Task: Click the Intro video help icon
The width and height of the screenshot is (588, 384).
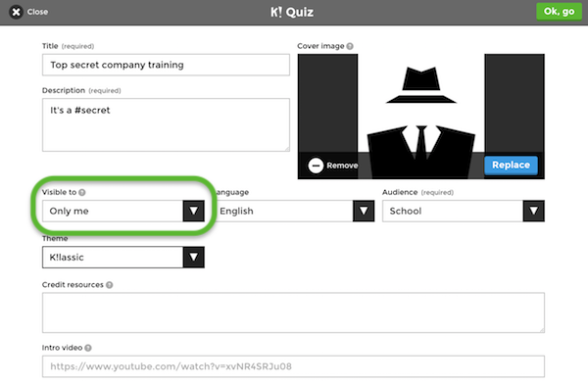Action: coord(88,348)
